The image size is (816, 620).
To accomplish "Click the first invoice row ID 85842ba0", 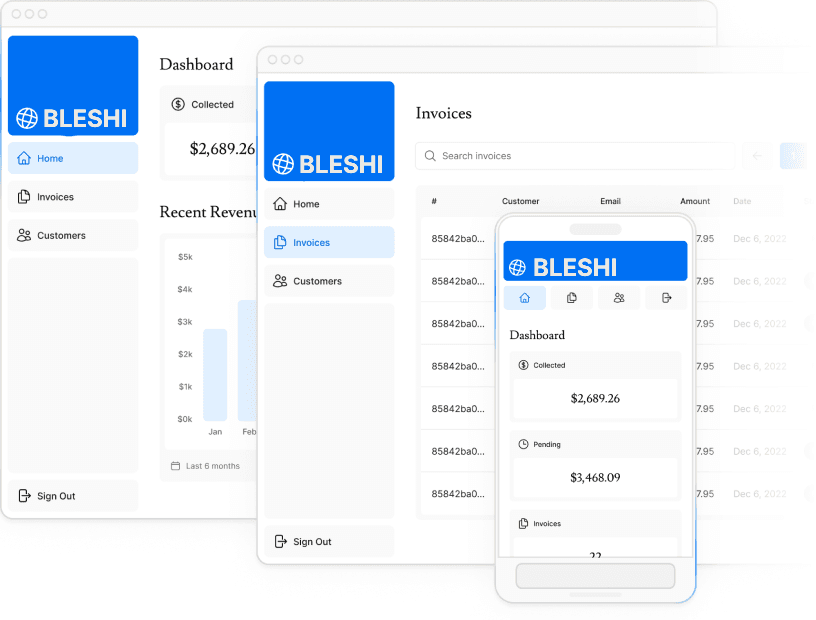I will [x=458, y=239].
